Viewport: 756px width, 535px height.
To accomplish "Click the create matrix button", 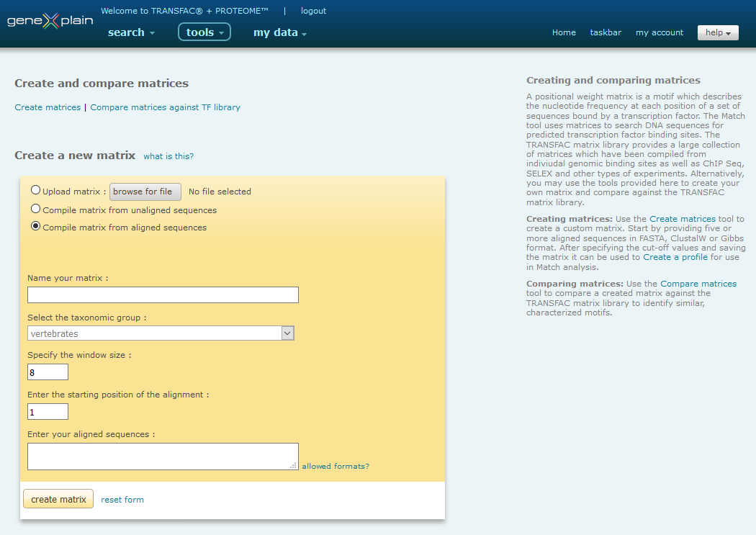I will tap(58, 499).
